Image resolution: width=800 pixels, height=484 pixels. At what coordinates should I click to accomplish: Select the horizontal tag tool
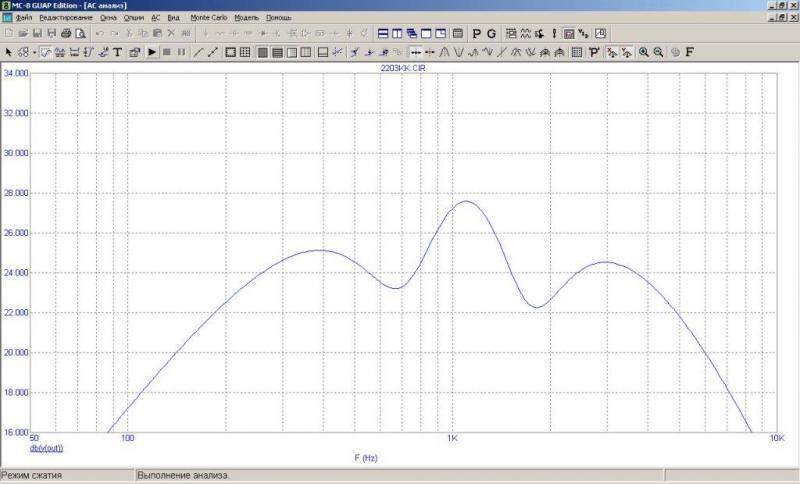pyautogui.click(x=74, y=52)
